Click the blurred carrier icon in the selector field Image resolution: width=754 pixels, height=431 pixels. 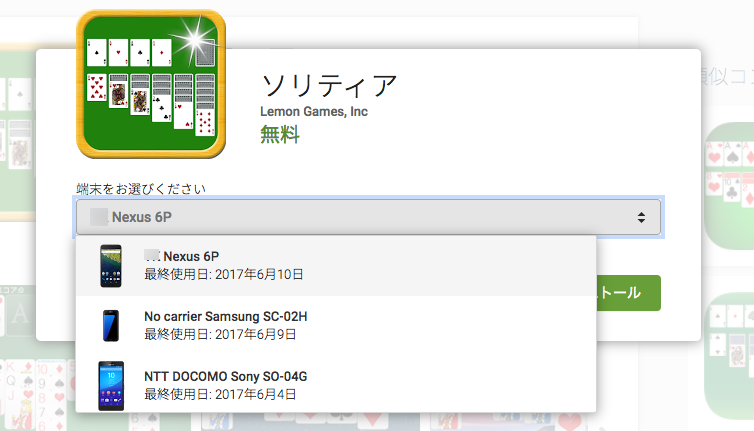99,217
